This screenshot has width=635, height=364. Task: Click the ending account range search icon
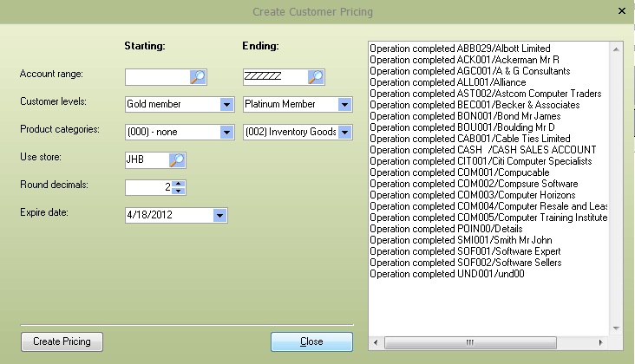point(316,77)
